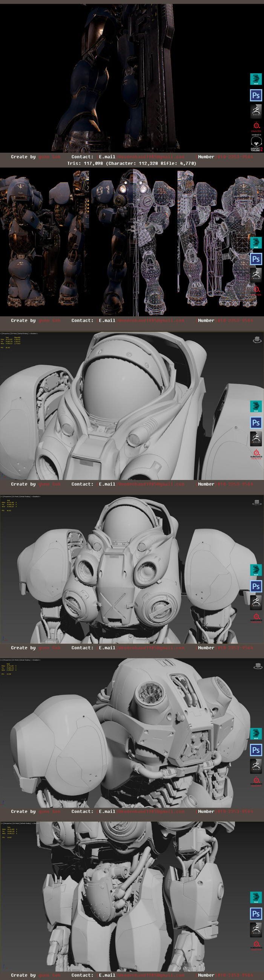This screenshot has height=980, width=264.
Task: Select the Photoshop icon in the wireframe turnaround panel
Action: pyautogui.click(x=256, y=259)
